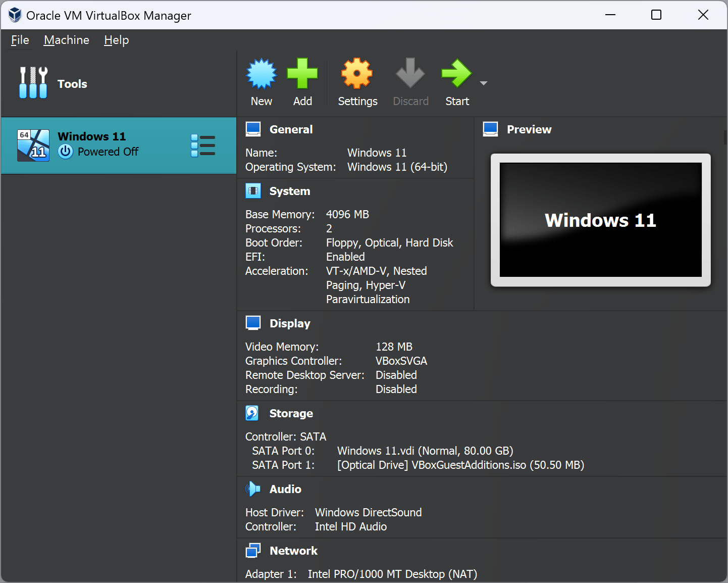The height and width of the screenshot is (583, 728).
Task: Open the General settings heading link
Action: (x=291, y=129)
